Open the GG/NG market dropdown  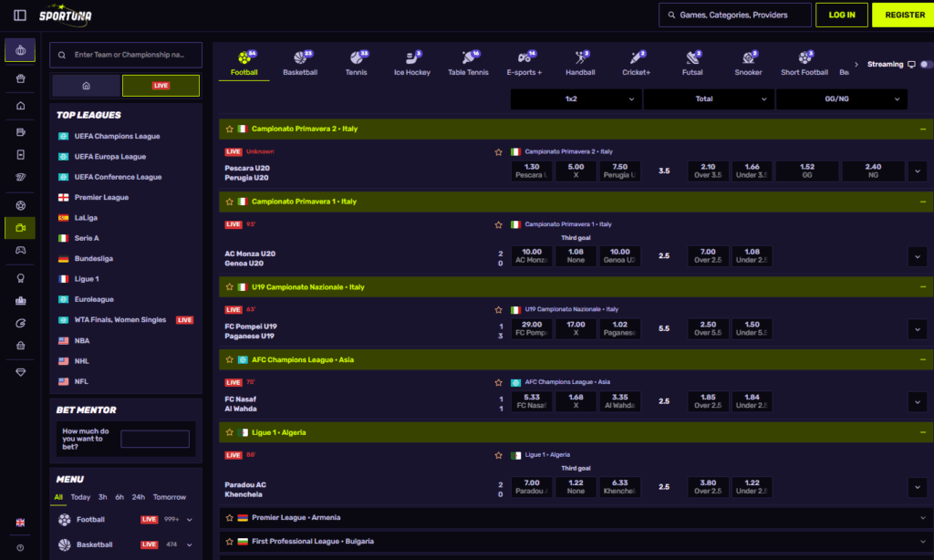pyautogui.click(x=841, y=99)
